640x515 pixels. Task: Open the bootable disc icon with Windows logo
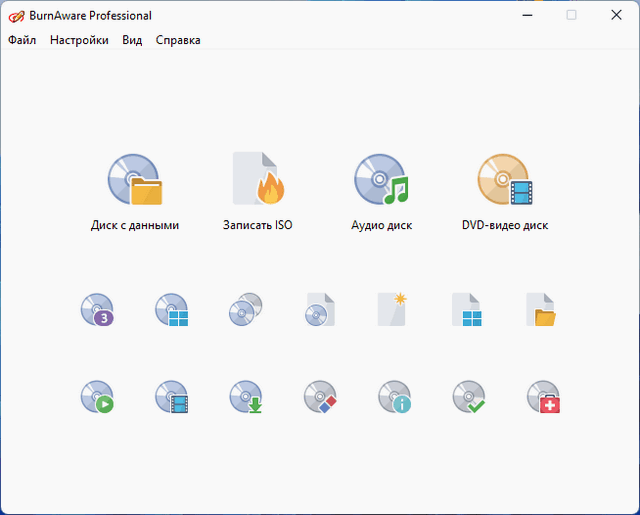171,310
